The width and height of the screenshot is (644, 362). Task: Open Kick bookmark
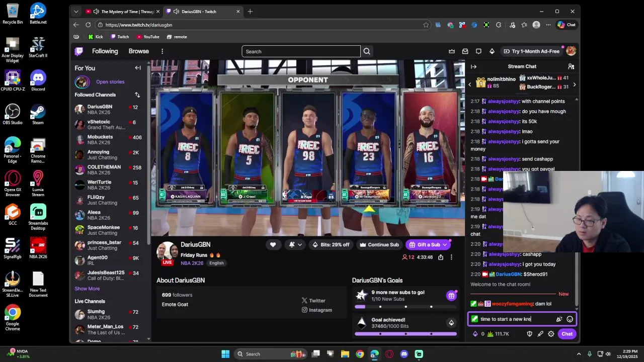[x=96, y=37]
